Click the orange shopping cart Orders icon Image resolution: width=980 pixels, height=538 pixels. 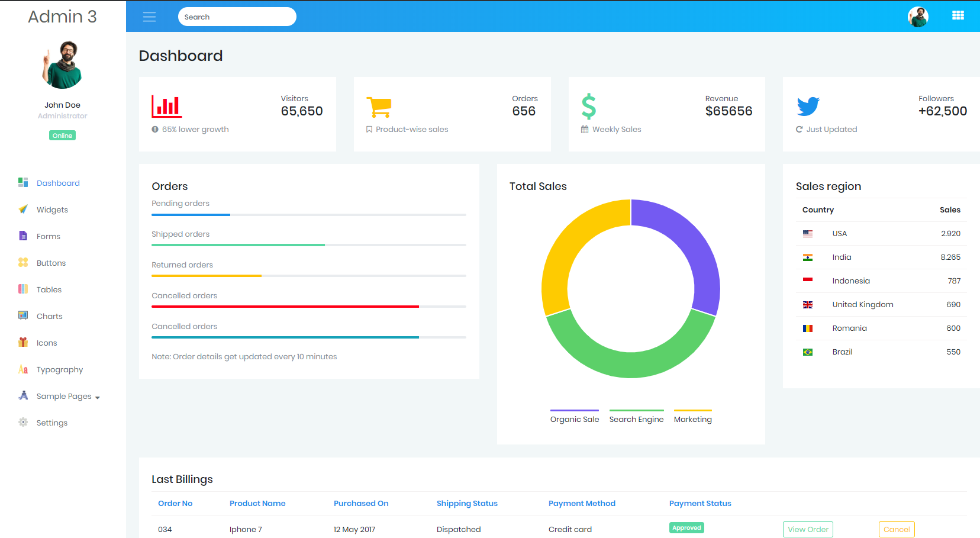pyautogui.click(x=379, y=107)
